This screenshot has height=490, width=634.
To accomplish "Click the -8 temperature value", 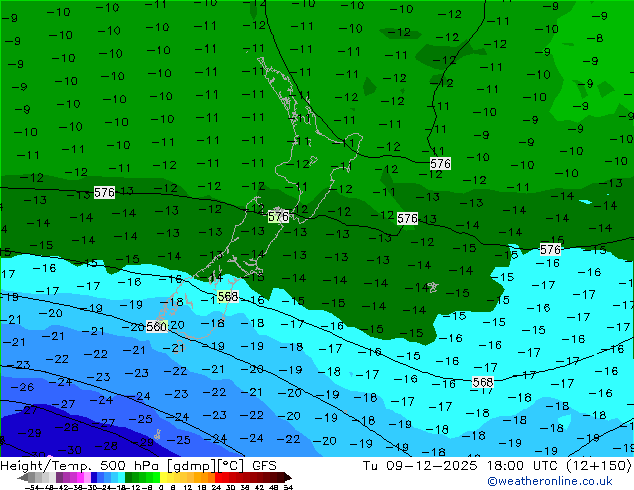I will 595,38.
